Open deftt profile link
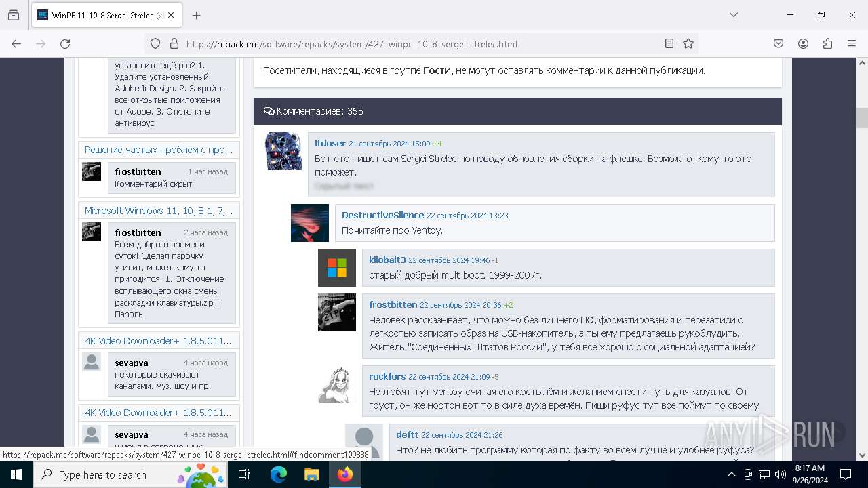The width and height of the screenshot is (868, 488). pyautogui.click(x=408, y=434)
